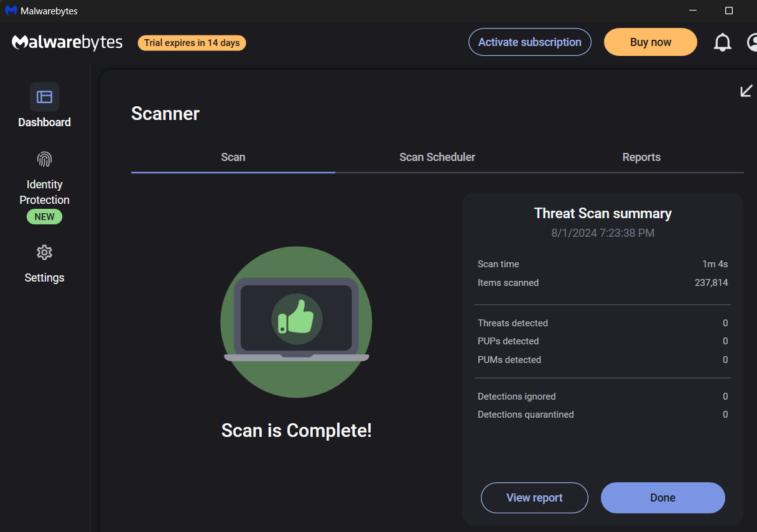This screenshot has height=532, width=757.
Task: Collapse the Scanner panel with arrow icon
Action: coord(746,91)
